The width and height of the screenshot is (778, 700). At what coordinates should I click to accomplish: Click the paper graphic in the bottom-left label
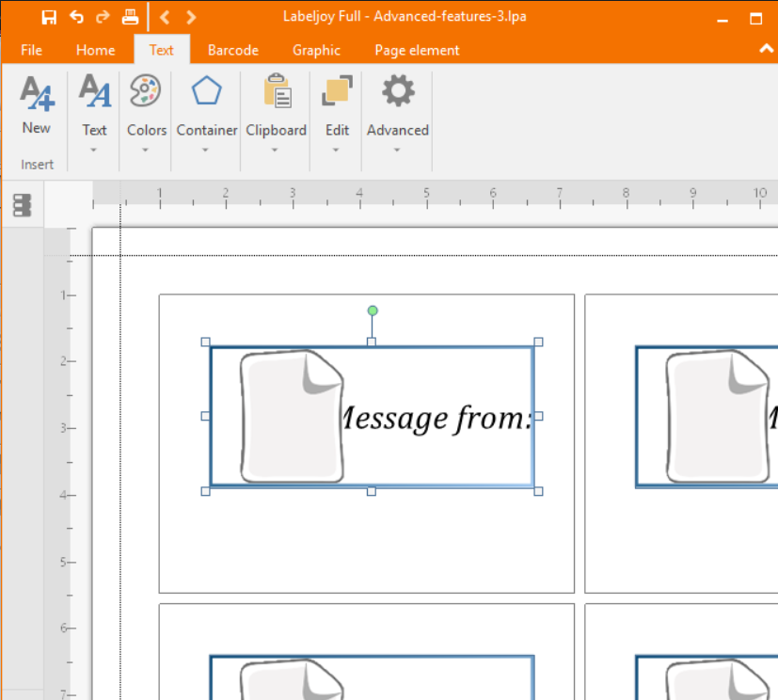pos(292,679)
